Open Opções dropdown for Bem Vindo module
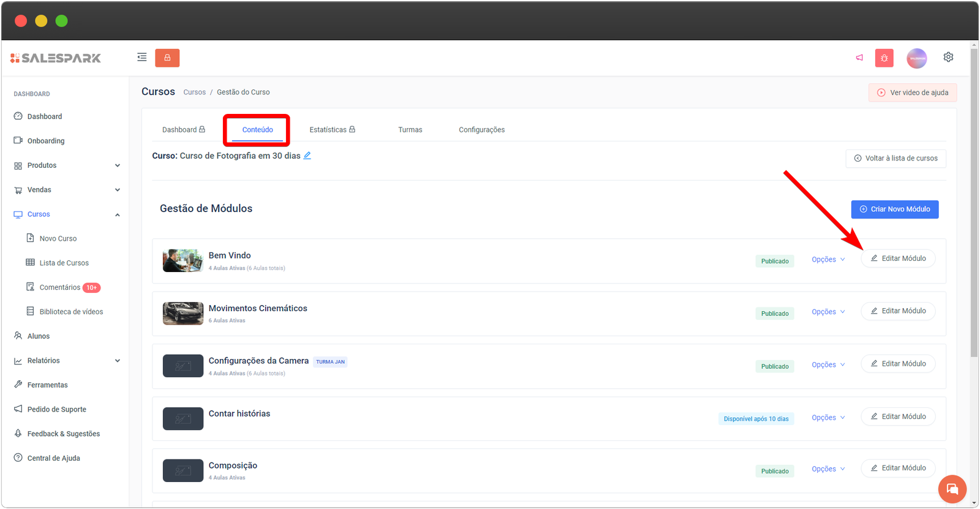Screen dimensions: 980x509 click(x=828, y=260)
